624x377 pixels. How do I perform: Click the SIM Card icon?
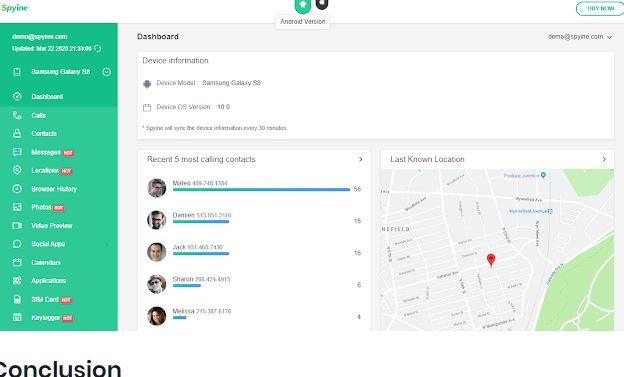[x=17, y=299]
